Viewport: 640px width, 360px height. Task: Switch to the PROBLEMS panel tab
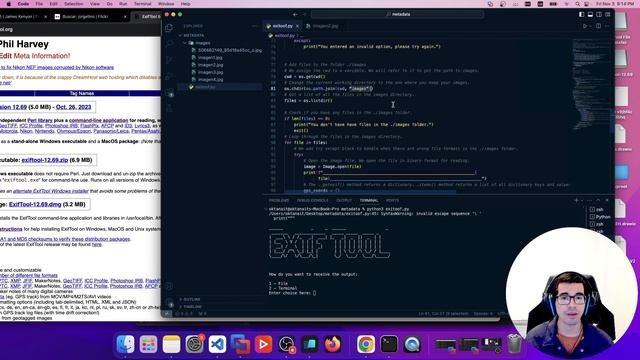pos(279,200)
